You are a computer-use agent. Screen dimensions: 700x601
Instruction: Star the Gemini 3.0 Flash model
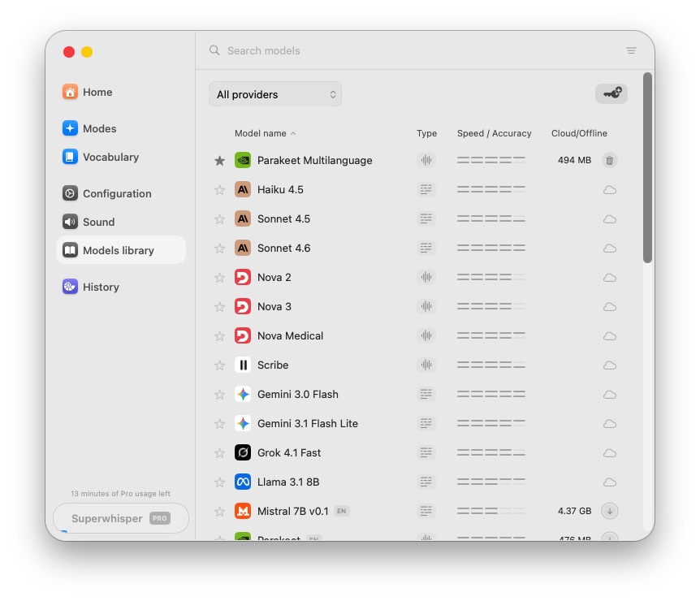click(219, 394)
